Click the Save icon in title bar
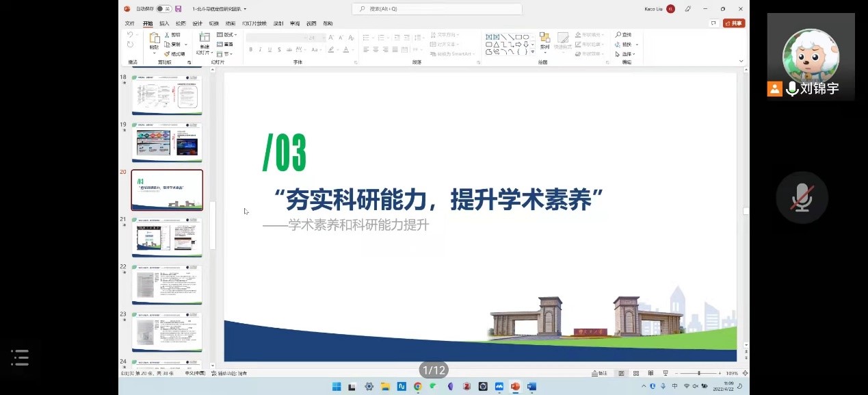Image resolution: width=868 pixels, height=395 pixels. (179, 9)
